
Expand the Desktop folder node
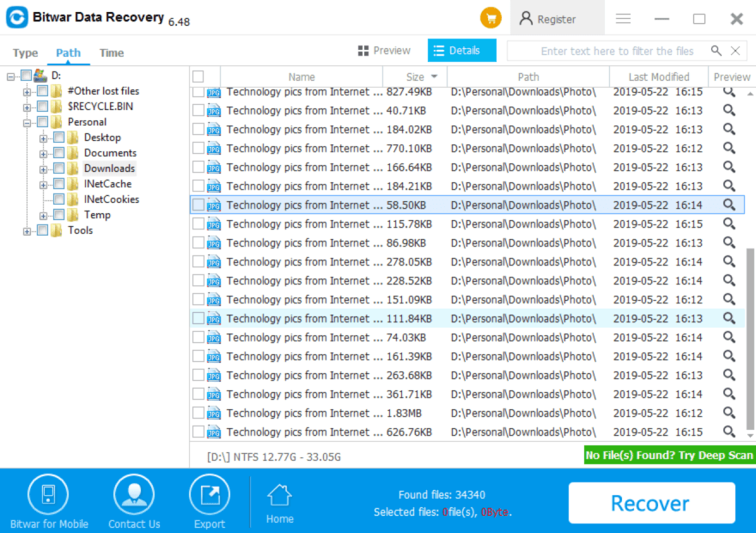pyautogui.click(x=44, y=138)
